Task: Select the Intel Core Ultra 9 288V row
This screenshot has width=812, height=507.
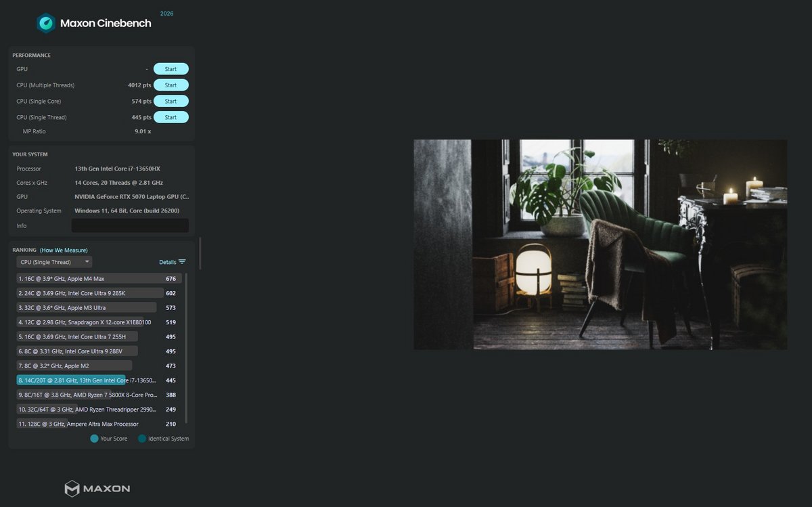Action: tap(99, 351)
